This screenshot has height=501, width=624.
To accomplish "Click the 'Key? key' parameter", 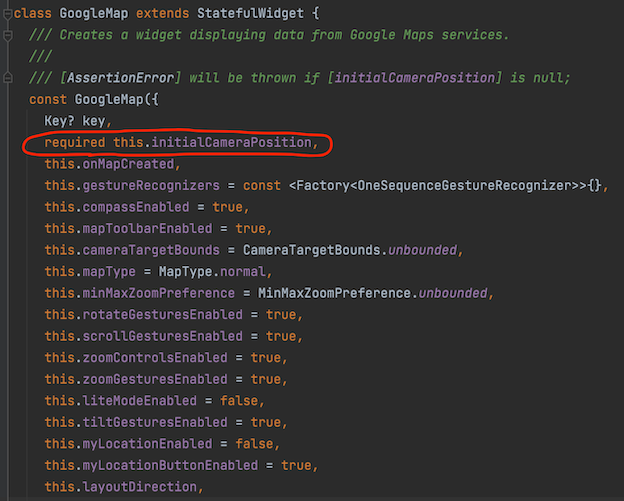I will pyautogui.click(x=78, y=121).
